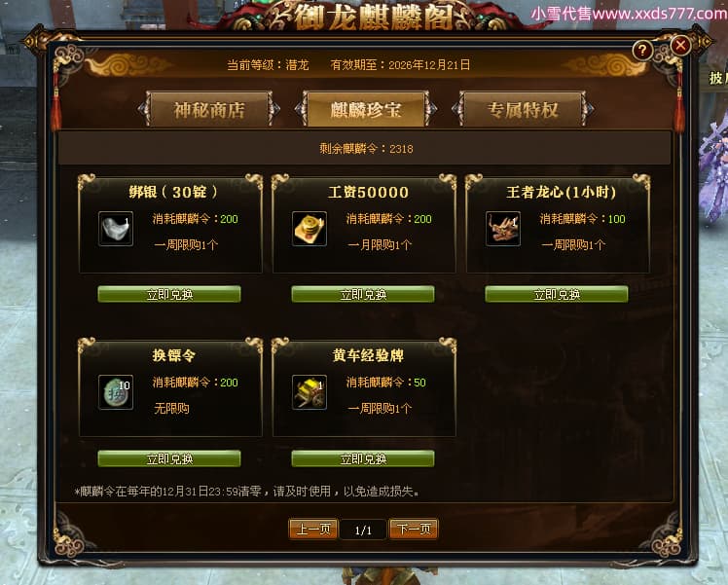The image size is (728, 585).
Task: Click the 剩余麒麟令 2318 balance bar
Action: (x=364, y=149)
